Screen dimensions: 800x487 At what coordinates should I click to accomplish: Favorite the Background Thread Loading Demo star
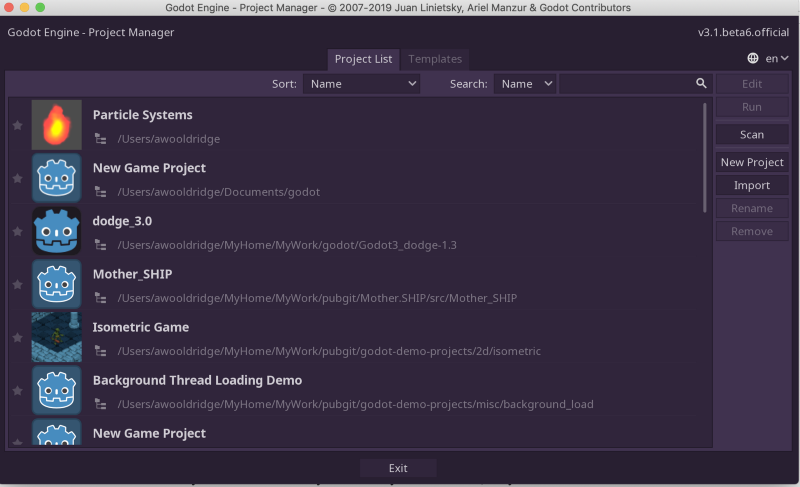pos(17,391)
